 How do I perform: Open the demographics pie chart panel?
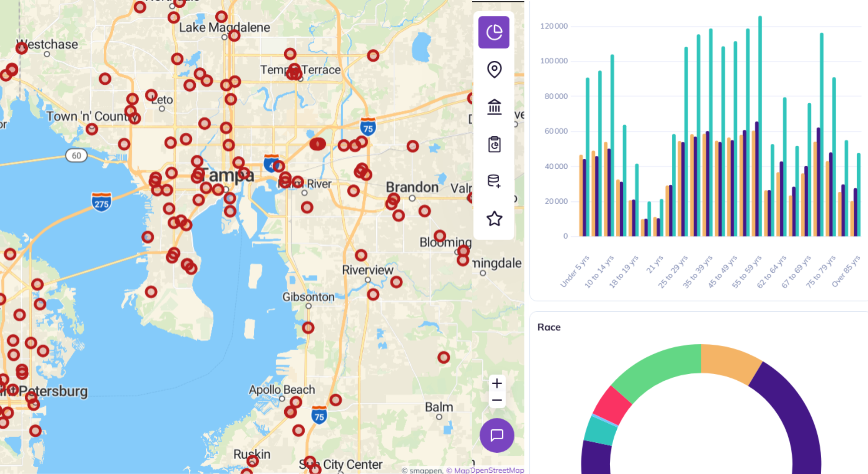tap(494, 32)
